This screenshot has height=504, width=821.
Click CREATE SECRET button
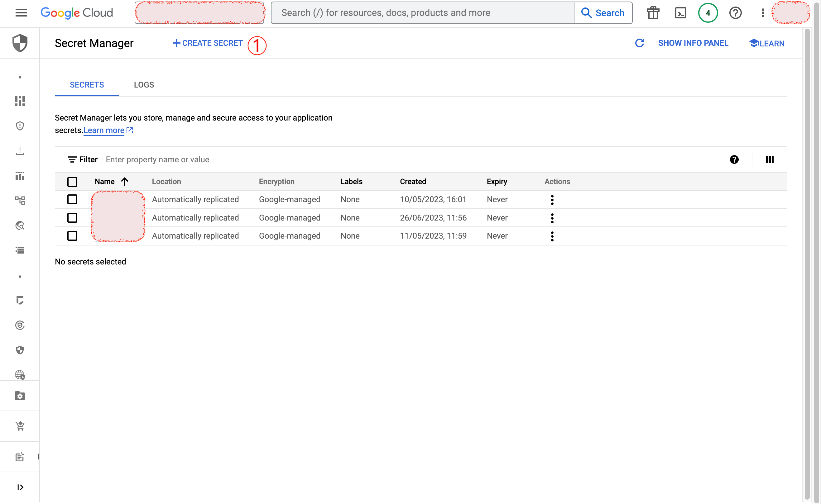(x=208, y=43)
